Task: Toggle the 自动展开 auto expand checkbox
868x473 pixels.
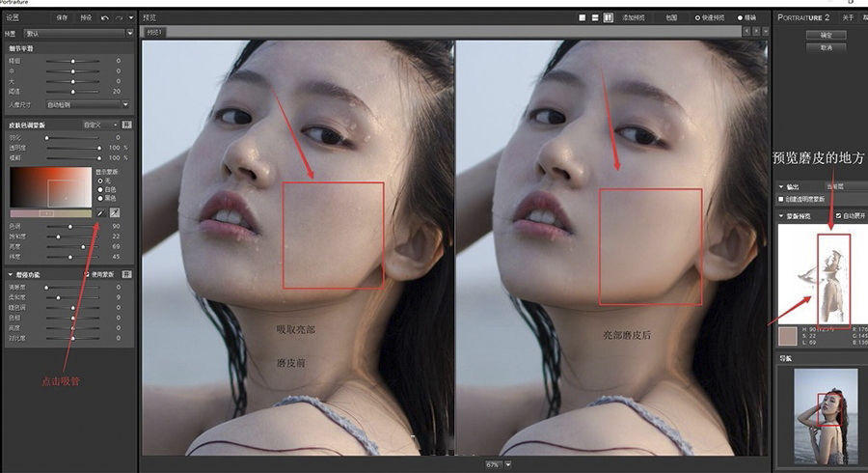Action: 838,215
